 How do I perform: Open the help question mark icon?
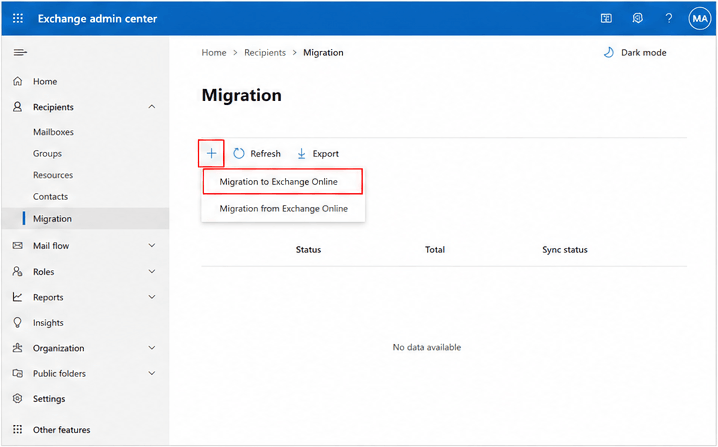669,18
